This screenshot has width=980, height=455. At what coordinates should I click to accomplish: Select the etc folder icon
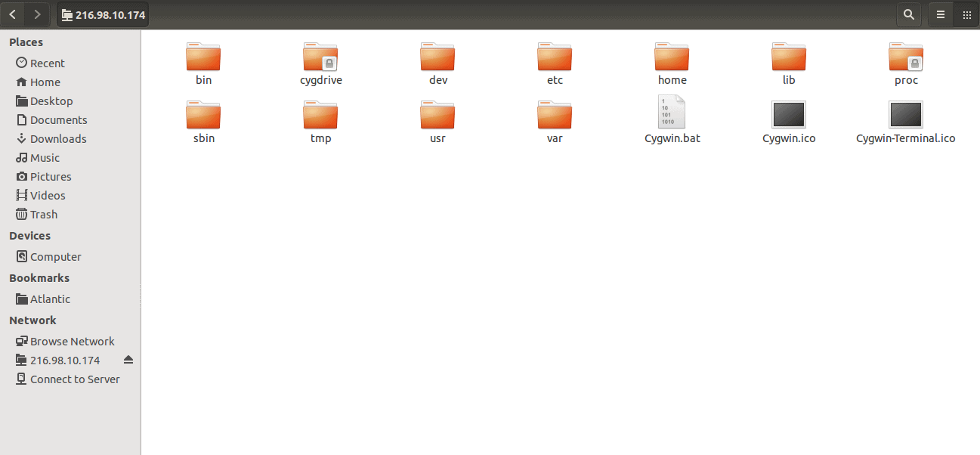point(555,57)
